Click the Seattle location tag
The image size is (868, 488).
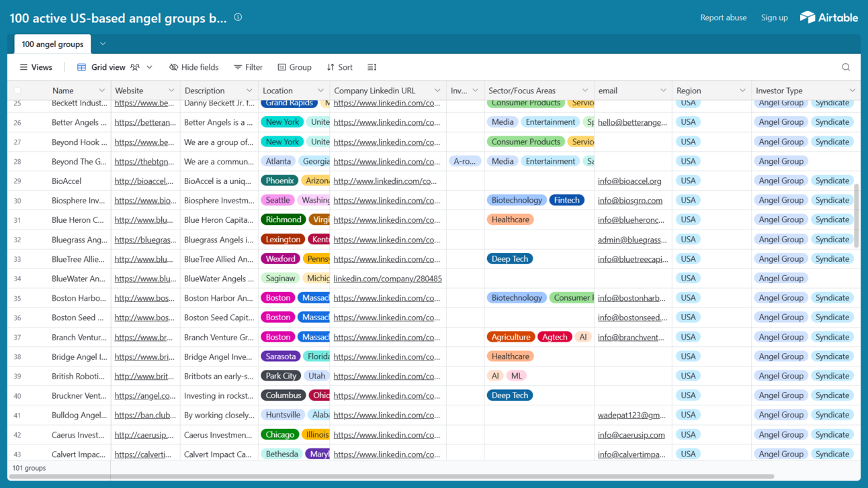tap(277, 200)
